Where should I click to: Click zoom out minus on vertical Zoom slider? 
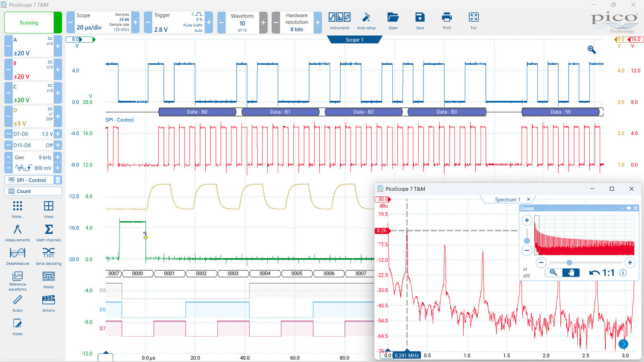(x=527, y=251)
